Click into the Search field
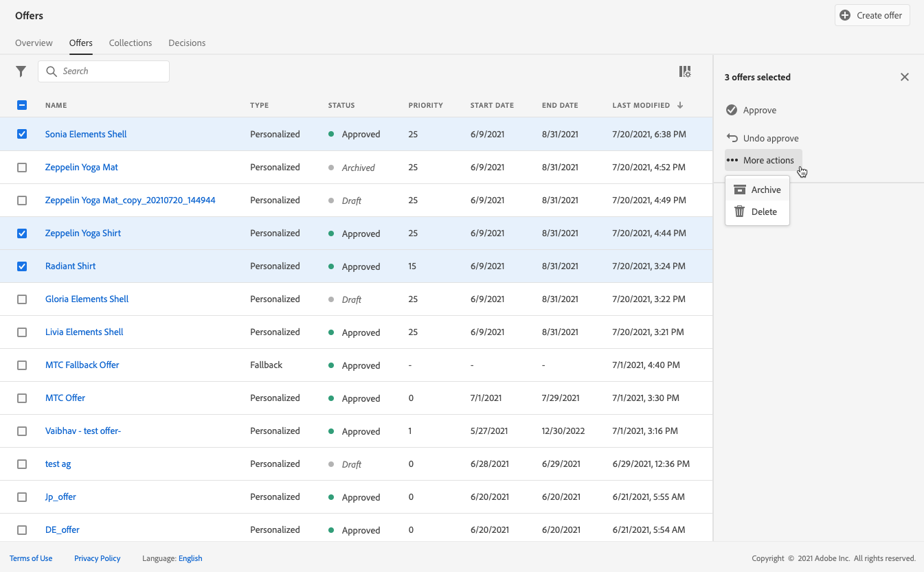Screen dimensions: 924x572 coord(110,71)
